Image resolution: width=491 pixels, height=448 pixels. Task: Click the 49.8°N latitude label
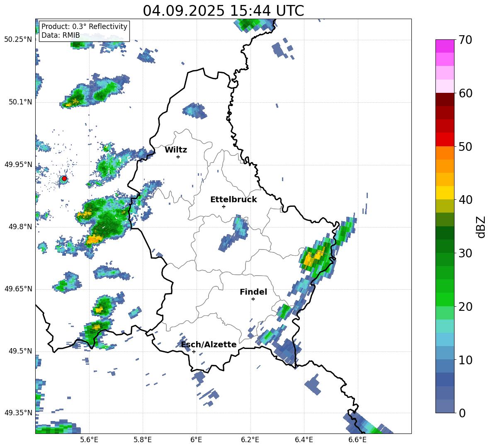tap(20, 227)
